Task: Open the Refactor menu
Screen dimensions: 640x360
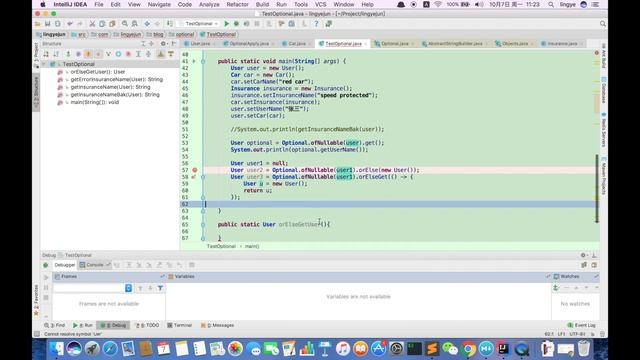Action: pos(238,4)
